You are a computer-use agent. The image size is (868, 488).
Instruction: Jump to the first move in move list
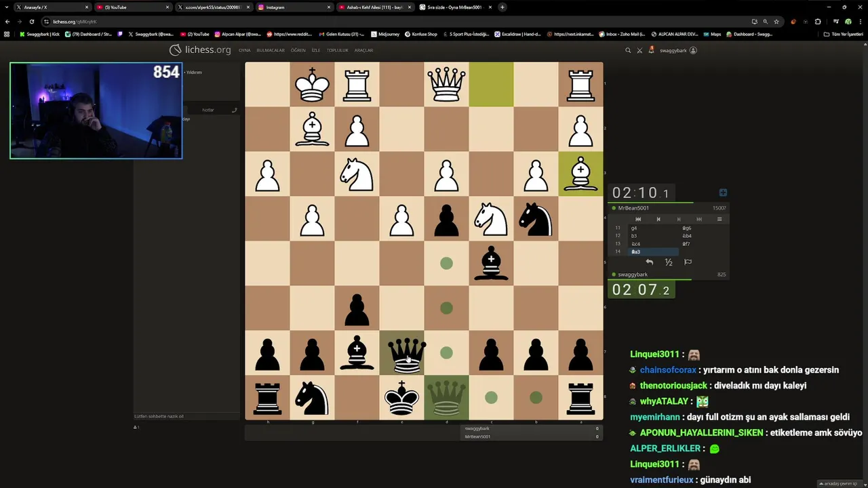[x=637, y=219]
